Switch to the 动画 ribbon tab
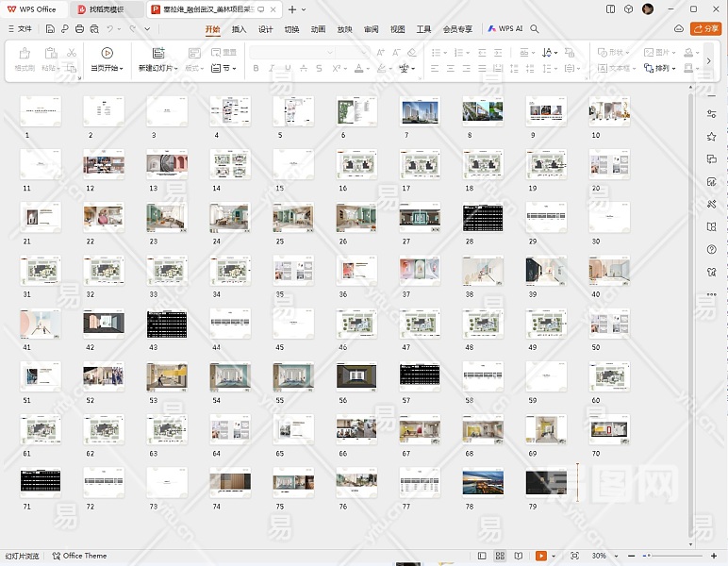728x566 pixels. pos(318,29)
